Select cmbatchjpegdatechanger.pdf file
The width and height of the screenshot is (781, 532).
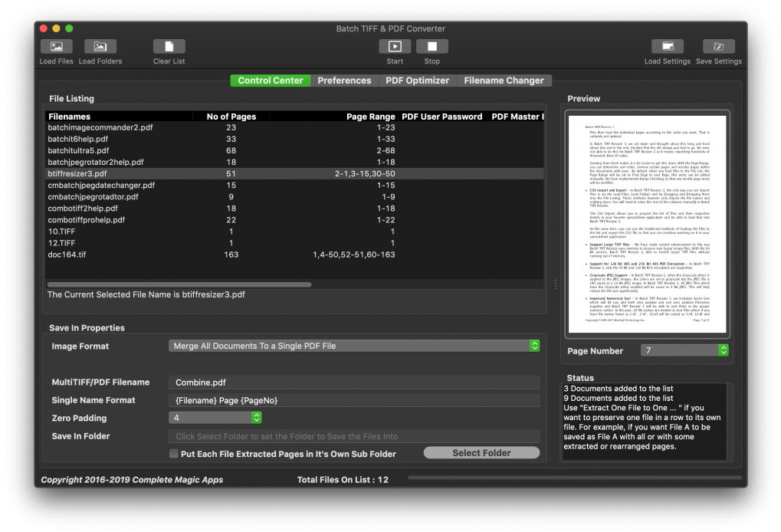[x=294, y=186]
